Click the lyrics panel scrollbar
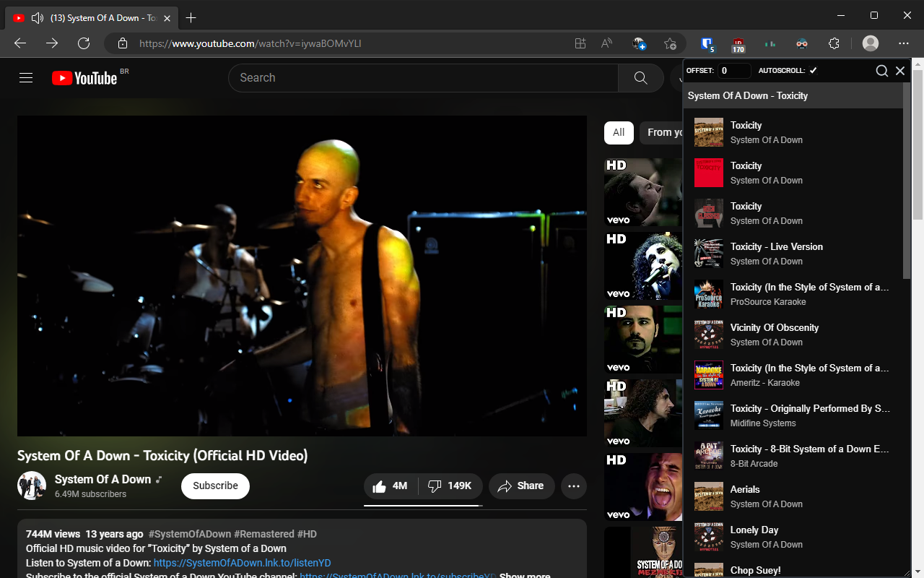 click(x=907, y=181)
